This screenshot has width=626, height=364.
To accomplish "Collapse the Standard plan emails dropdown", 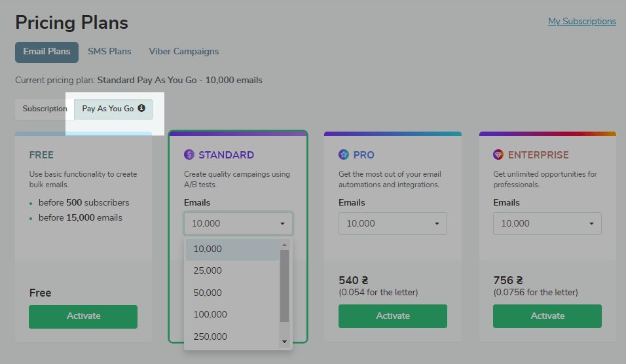I will pyautogui.click(x=238, y=223).
